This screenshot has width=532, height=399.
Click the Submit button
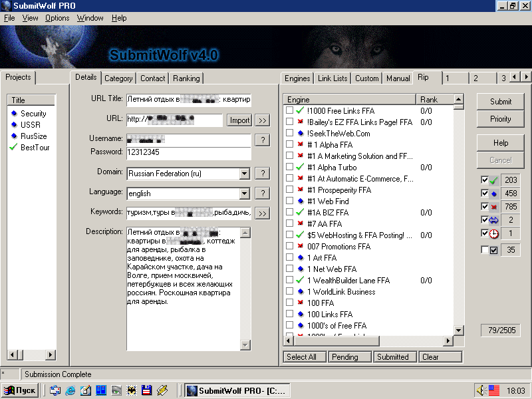[x=501, y=102]
